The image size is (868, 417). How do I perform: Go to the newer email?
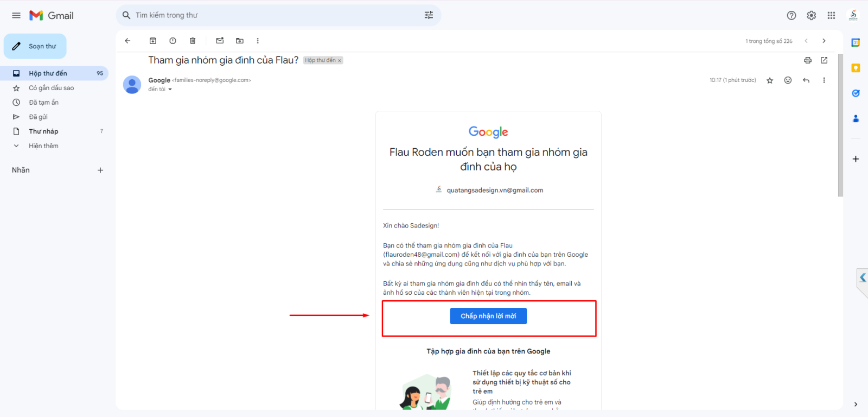point(806,41)
